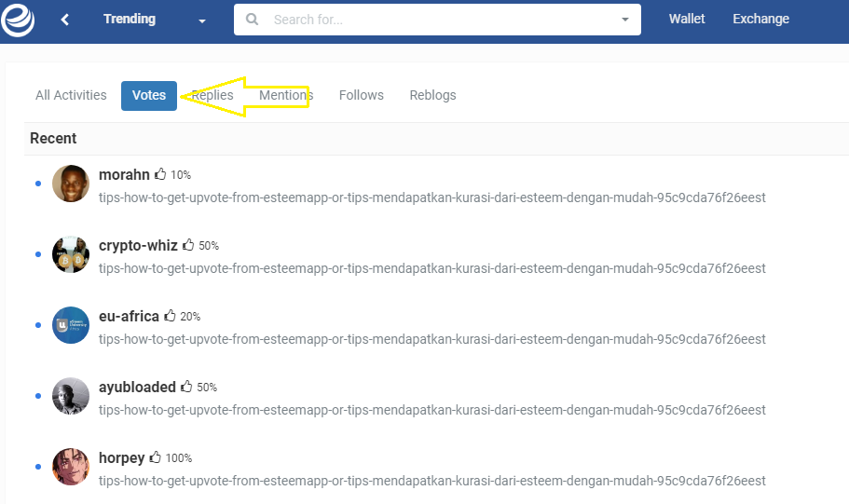Image resolution: width=849 pixels, height=504 pixels.
Task: Click the 50% vote weight by crypto-whiz
Action: coord(209,246)
